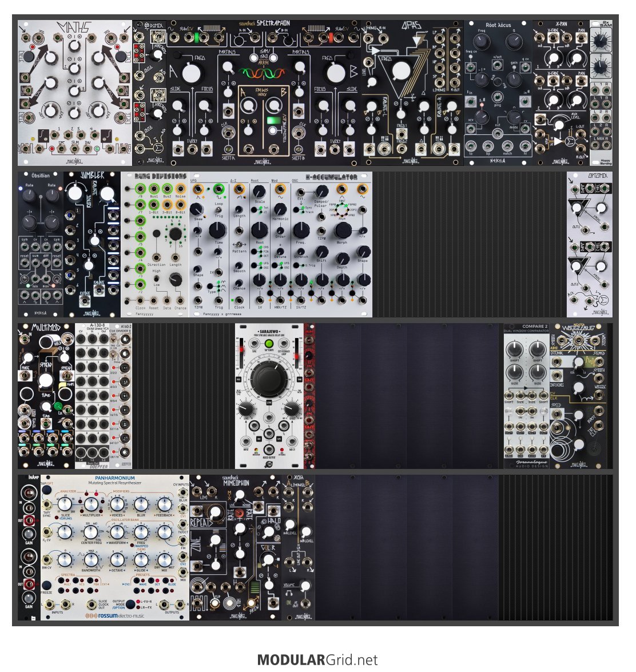Click the Maths INV output jack

pos(88,149)
